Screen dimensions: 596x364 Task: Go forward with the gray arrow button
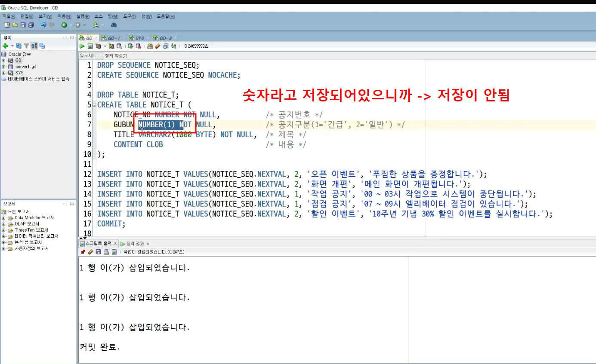tap(77, 25)
